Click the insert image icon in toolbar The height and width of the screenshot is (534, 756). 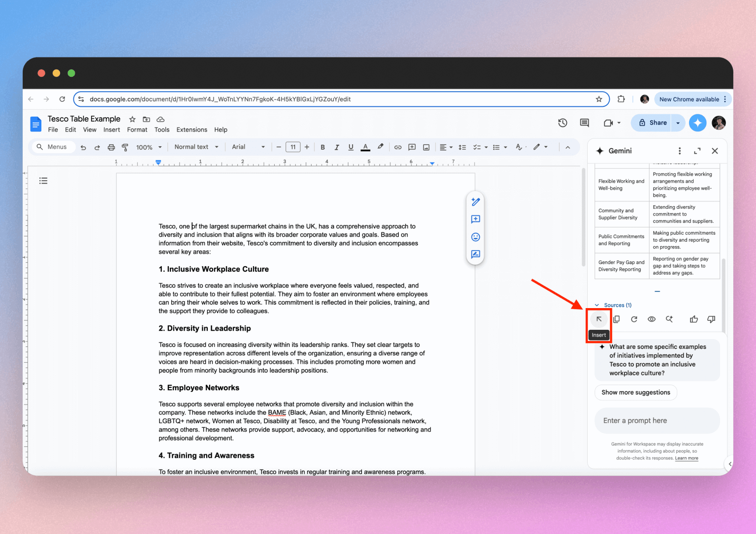coord(426,147)
